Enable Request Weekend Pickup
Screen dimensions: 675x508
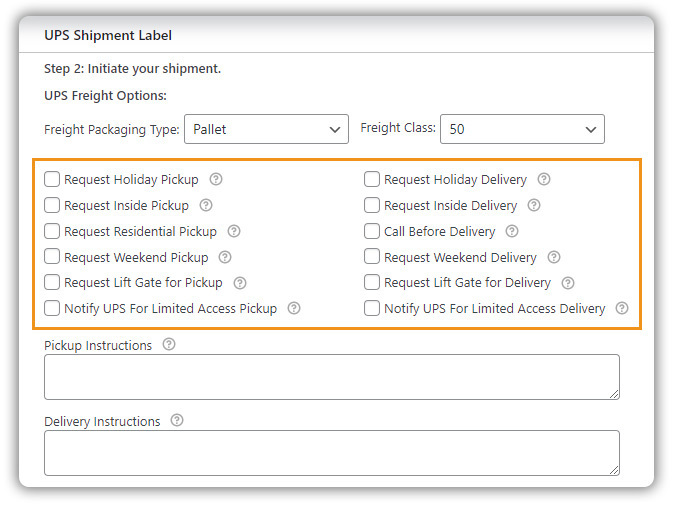[52, 257]
